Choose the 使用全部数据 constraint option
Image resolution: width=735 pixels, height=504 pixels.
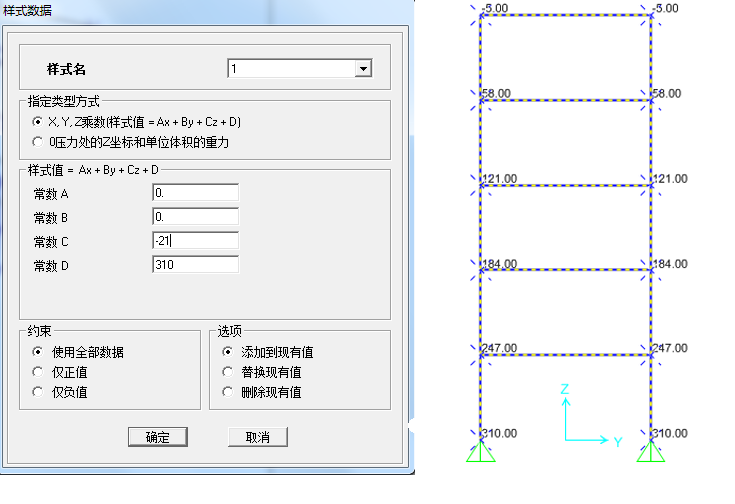tap(38, 352)
